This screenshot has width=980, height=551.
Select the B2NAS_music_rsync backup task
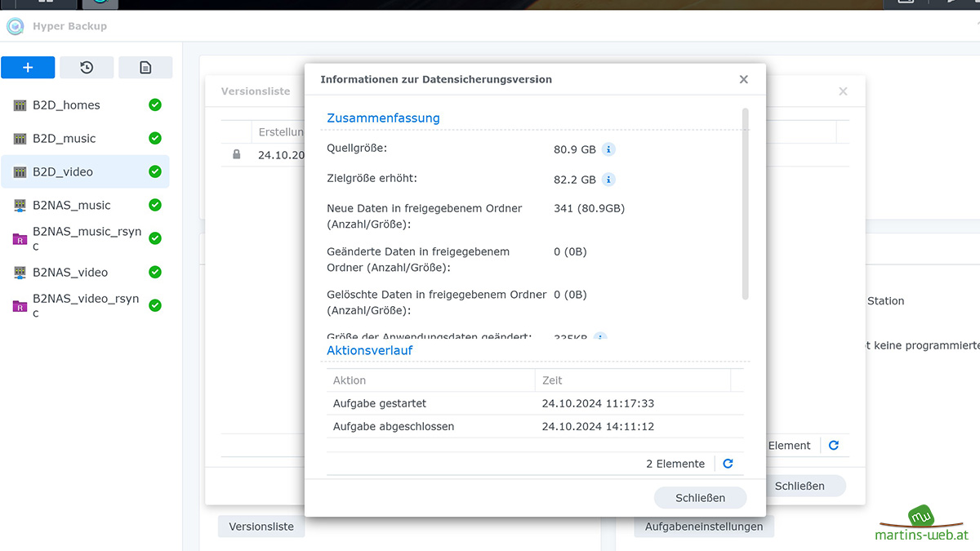(85, 238)
